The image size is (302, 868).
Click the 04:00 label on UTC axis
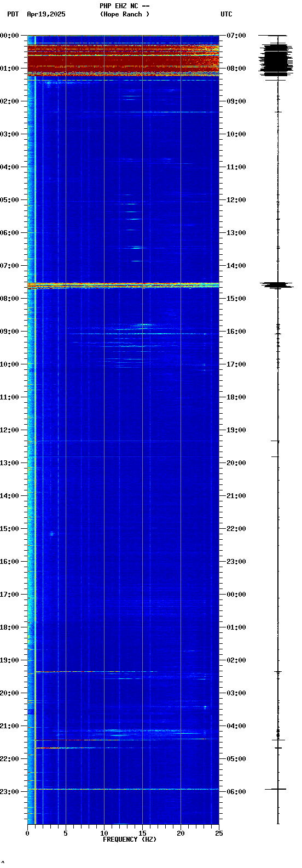pos(236,726)
